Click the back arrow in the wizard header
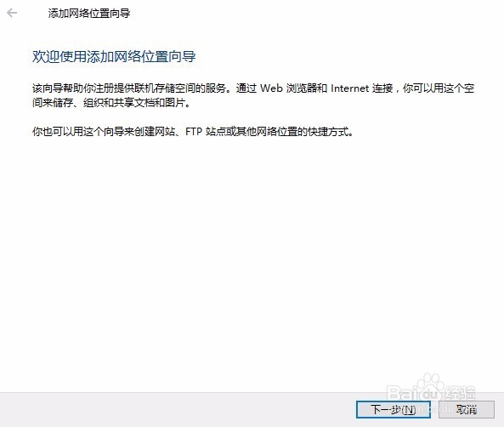Image resolution: width=504 pixels, height=427 pixels. tap(12, 13)
